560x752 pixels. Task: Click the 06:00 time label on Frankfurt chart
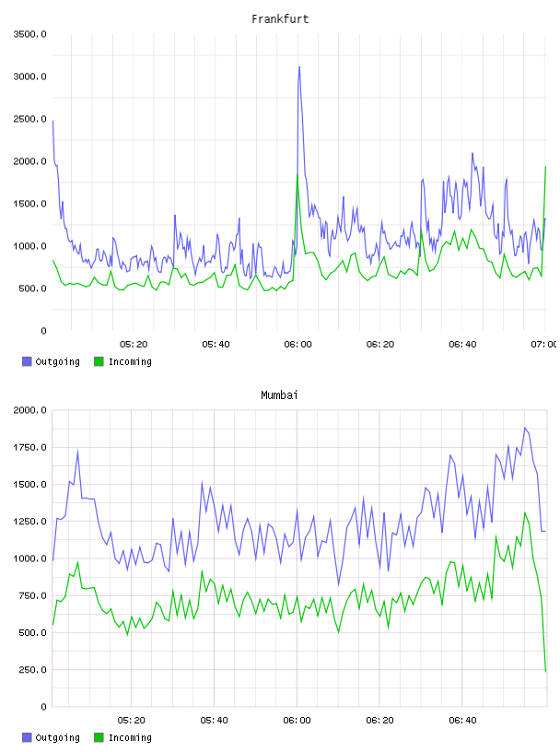coord(297,345)
